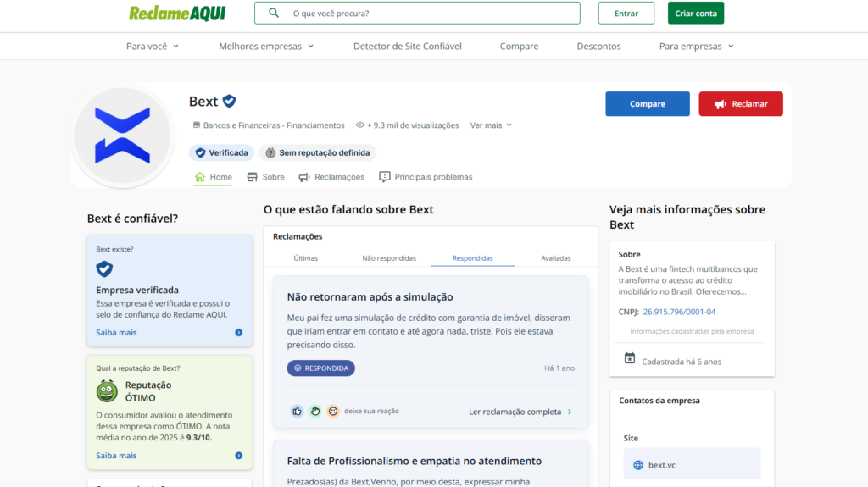Click the Bext company logo avatar

coord(122,135)
